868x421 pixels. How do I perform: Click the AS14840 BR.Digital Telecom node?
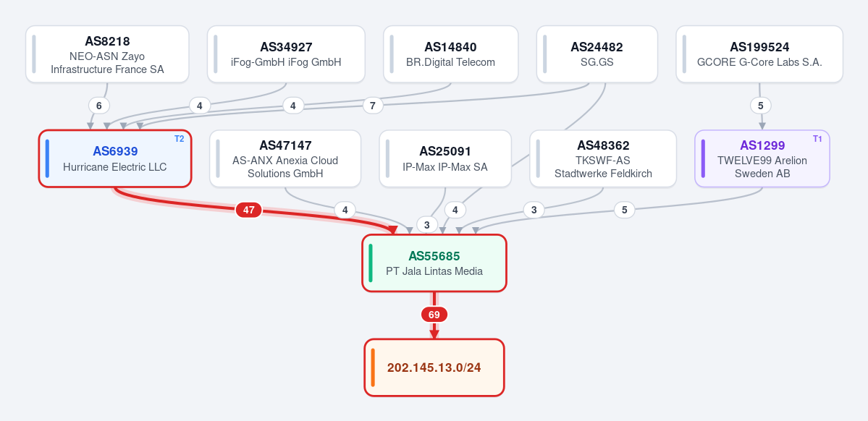click(450, 54)
